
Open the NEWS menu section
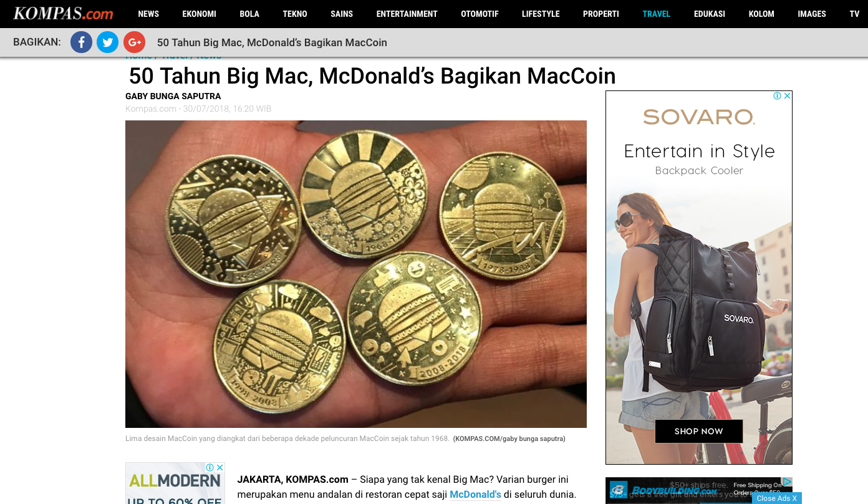(148, 14)
